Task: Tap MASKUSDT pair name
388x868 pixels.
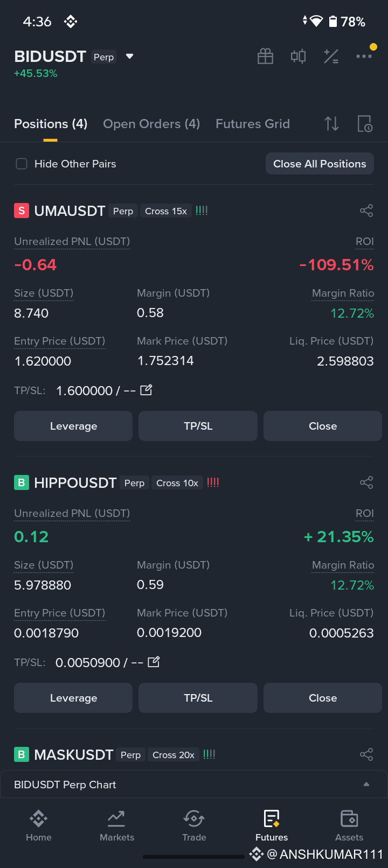Action: pyautogui.click(x=74, y=755)
